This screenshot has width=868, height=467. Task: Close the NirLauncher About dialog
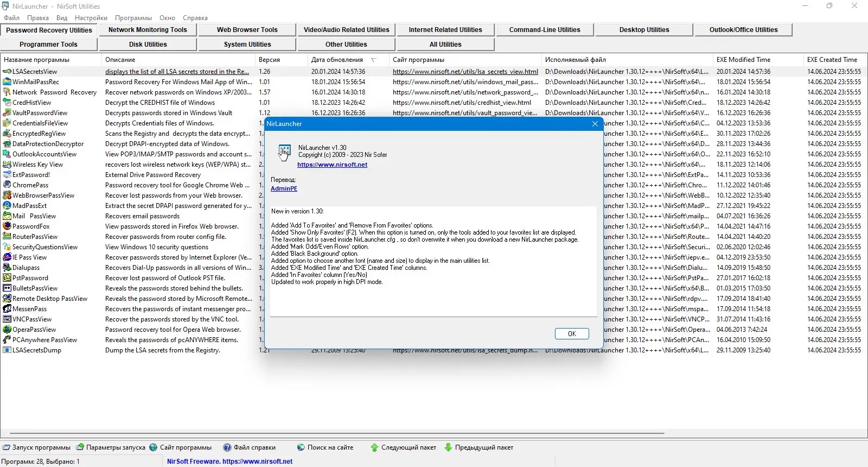(595, 124)
